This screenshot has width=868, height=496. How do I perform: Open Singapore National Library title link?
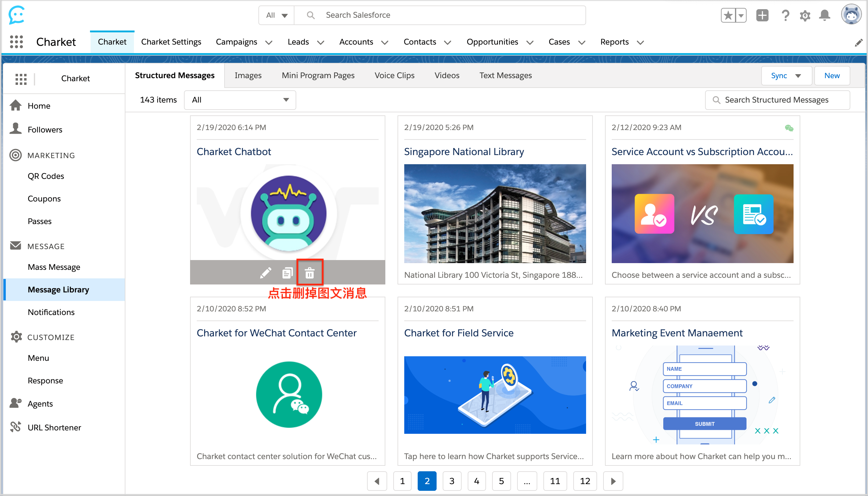464,152
